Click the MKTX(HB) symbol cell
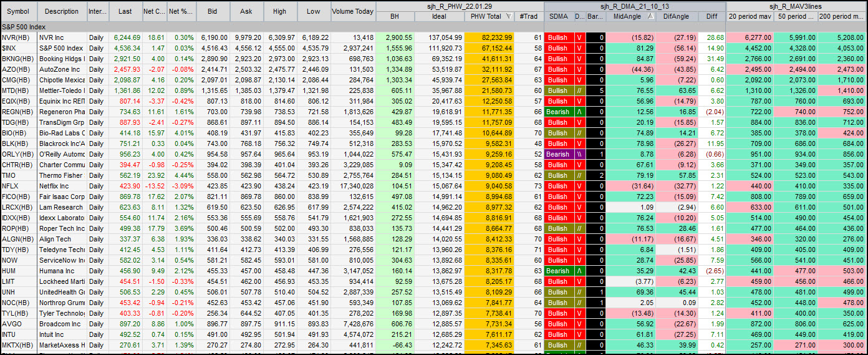This screenshot has width=868, height=355. (19, 346)
